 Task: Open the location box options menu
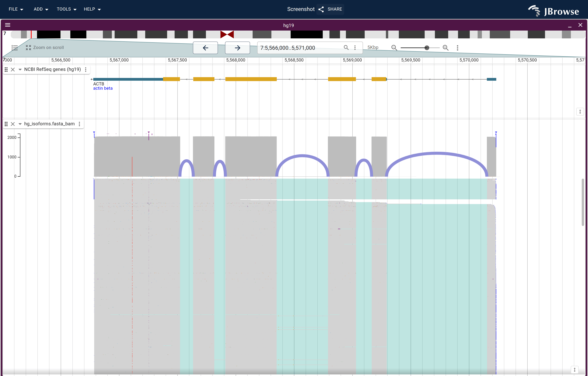tap(355, 48)
